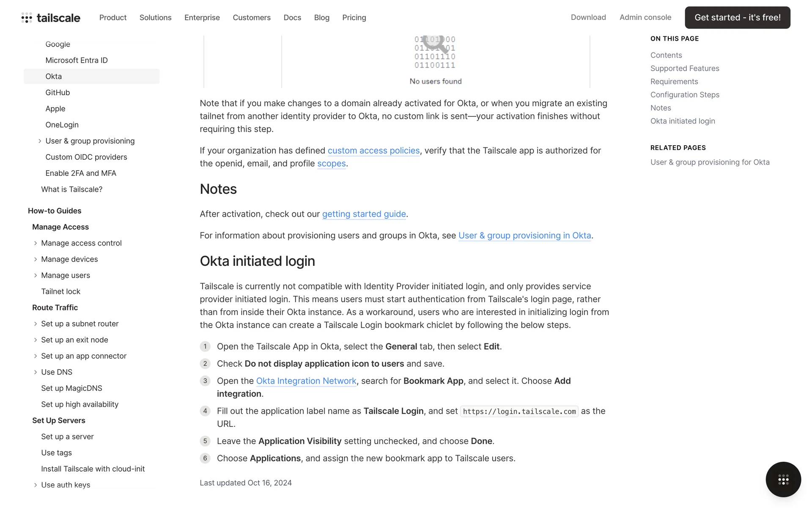Expand Use auth keys section

click(36, 485)
